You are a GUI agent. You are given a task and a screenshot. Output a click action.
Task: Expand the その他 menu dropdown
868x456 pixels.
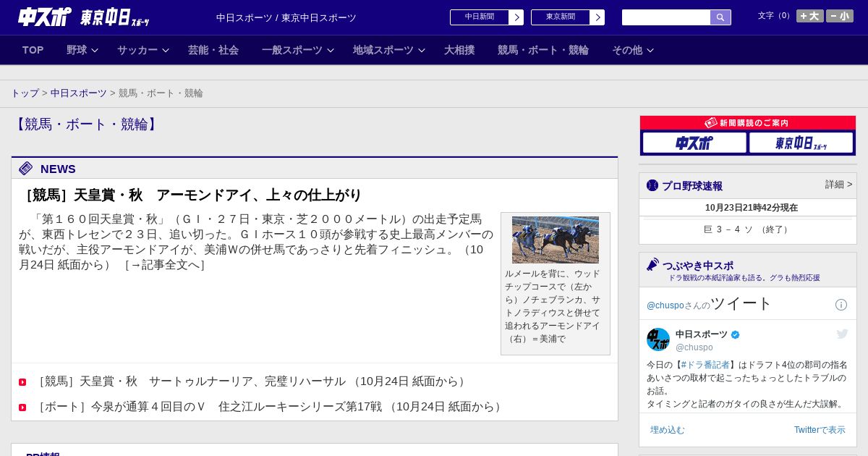633,50
